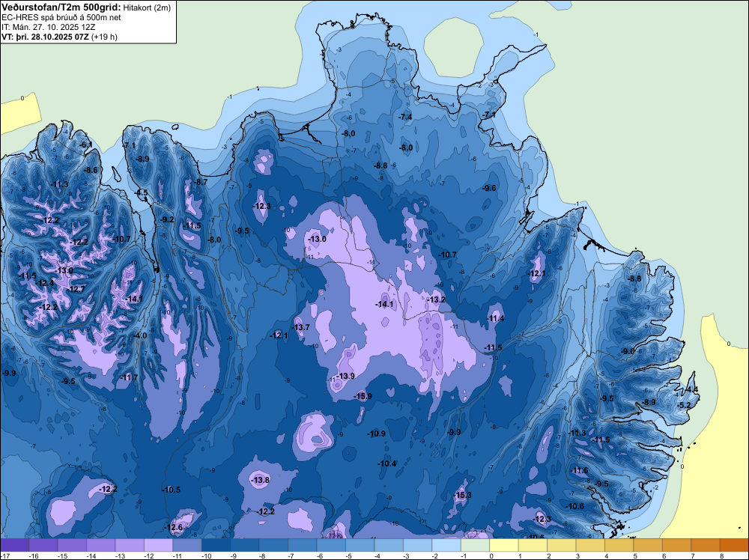Click the -12.4 temperature label
Viewport: 749px width, 560px height.
pos(45,283)
